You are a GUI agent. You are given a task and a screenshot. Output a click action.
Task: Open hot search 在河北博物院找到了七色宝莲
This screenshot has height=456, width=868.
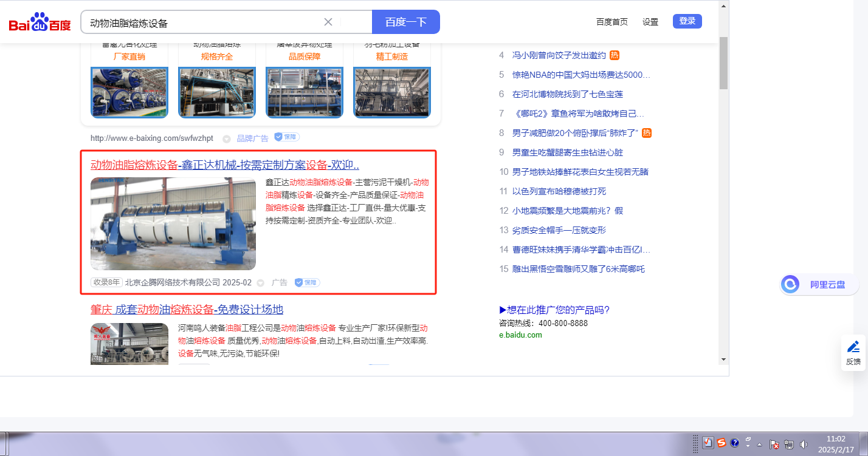(x=568, y=94)
